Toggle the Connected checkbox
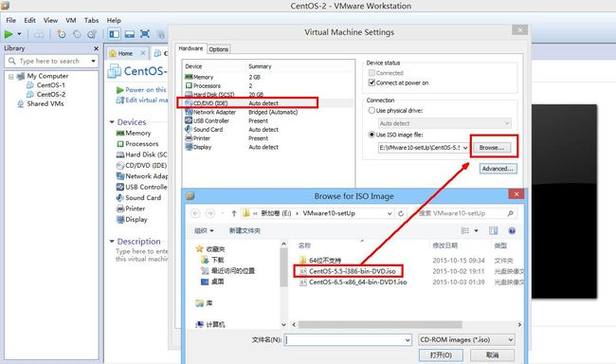The width and height of the screenshot is (616, 364). (x=371, y=73)
